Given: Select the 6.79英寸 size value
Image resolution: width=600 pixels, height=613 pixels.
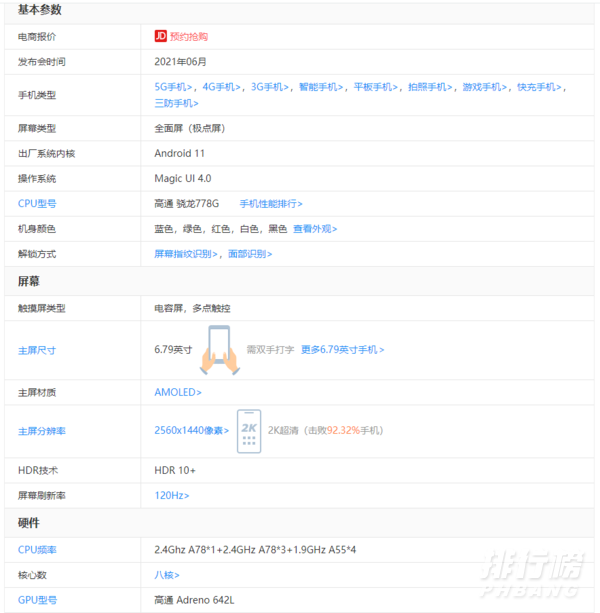Looking at the screenshot, I should (x=173, y=350).
